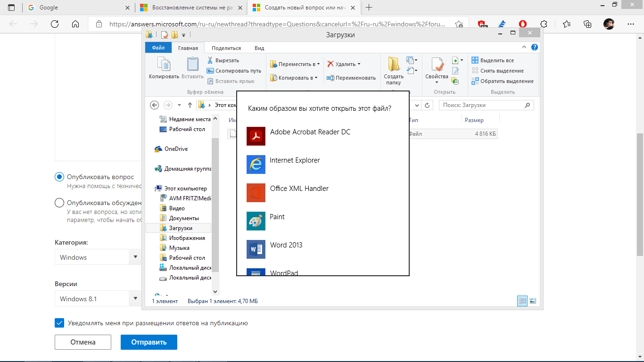
Task: Switch to the Home (Главная) ribbon tab
Action: click(x=188, y=48)
